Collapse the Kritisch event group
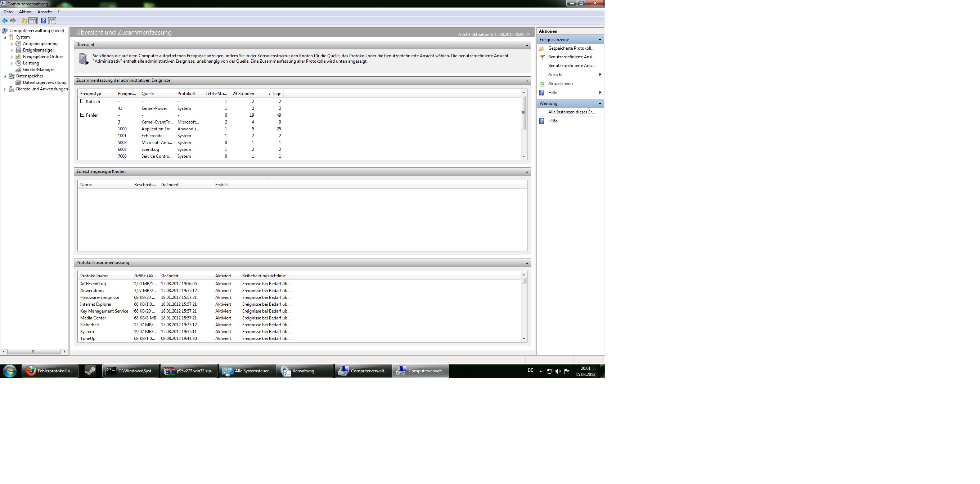 (82, 101)
